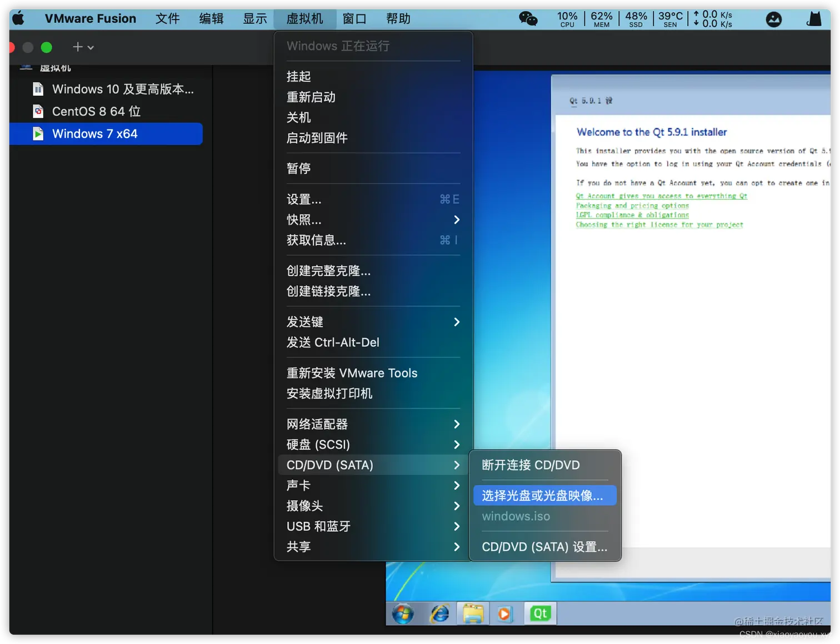Open the 帮助 menu
This screenshot has width=840, height=644.
pos(398,19)
